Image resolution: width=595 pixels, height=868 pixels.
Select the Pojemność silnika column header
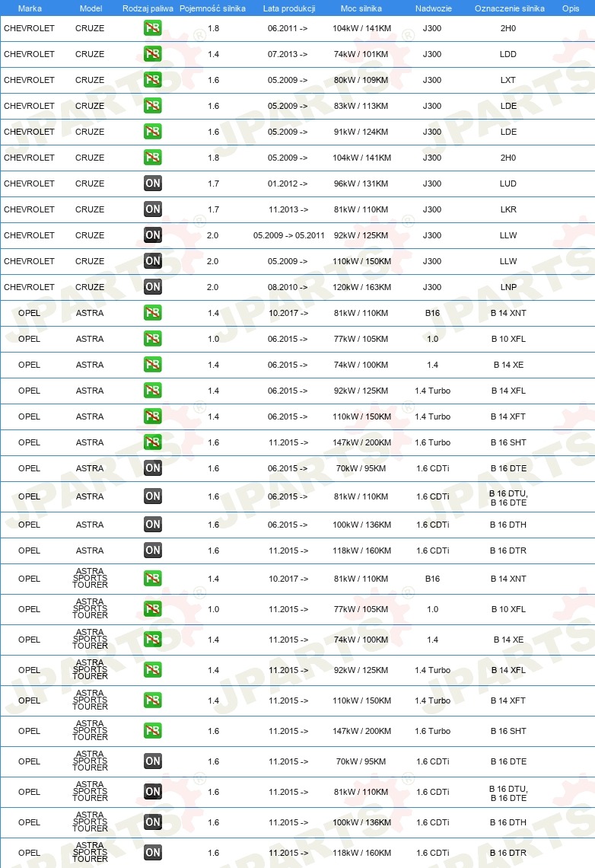tap(212, 8)
